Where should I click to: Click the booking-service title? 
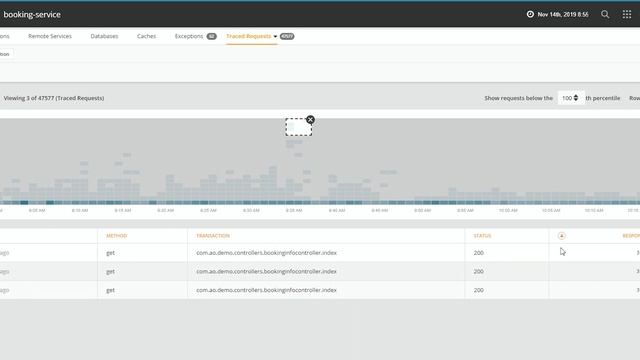[x=32, y=15]
